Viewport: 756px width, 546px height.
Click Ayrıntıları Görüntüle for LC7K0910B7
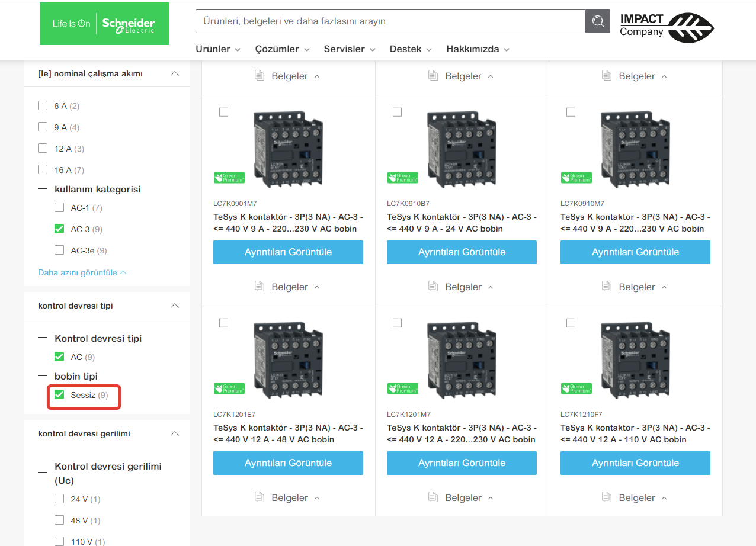click(462, 252)
